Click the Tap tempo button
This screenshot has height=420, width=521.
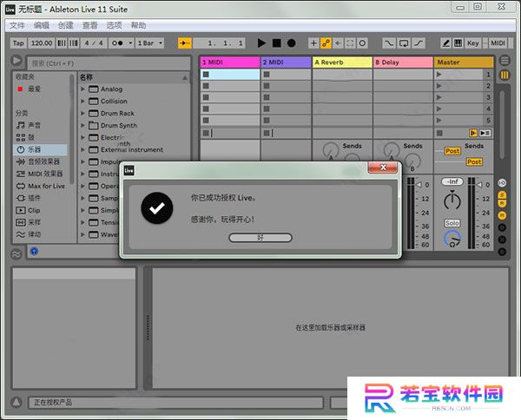coord(18,43)
